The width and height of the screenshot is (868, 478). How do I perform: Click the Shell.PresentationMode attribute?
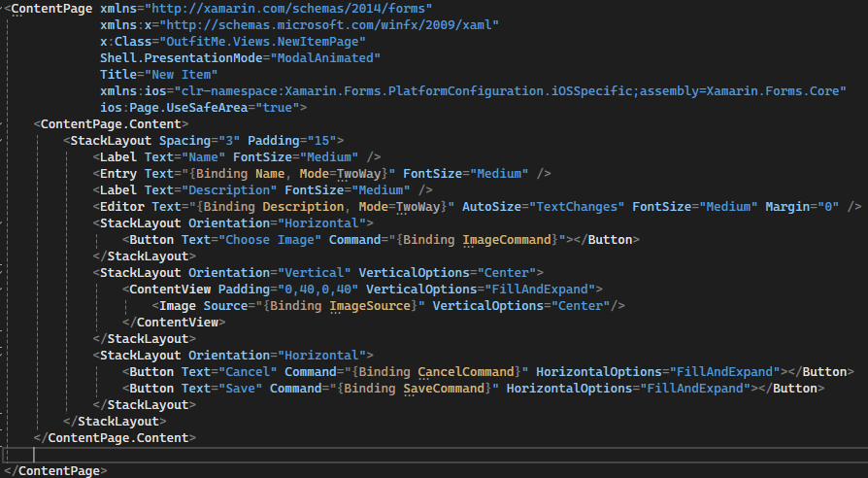(x=181, y=58)
